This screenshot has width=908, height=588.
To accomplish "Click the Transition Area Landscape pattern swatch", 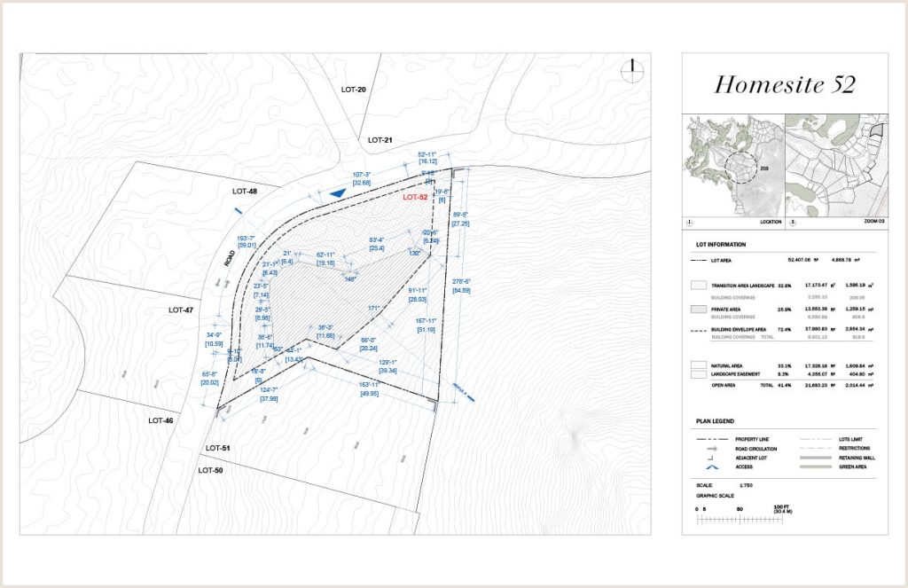I will (698, 288).
